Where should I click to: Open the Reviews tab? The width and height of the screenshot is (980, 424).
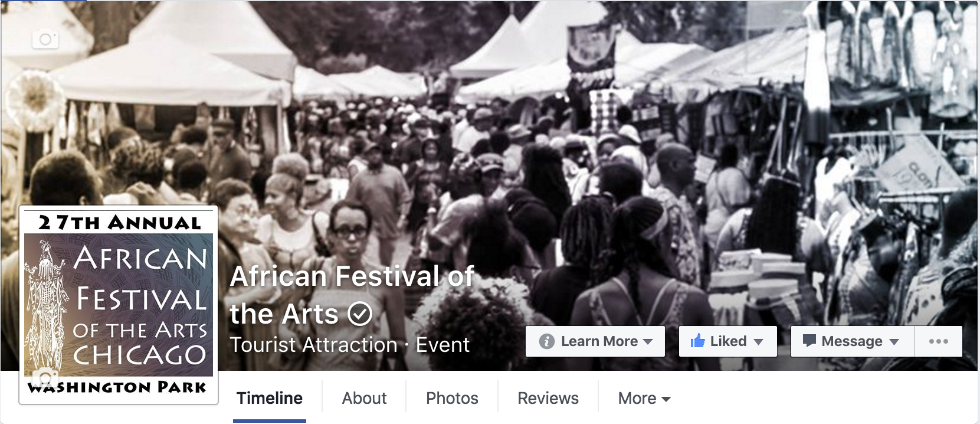[548, 399]
